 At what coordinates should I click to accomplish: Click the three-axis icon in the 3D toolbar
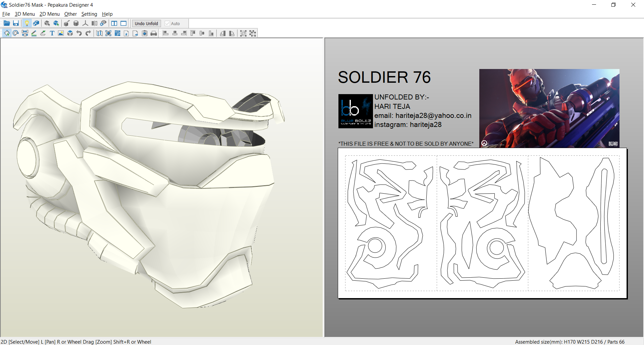[x=85, y=23]
